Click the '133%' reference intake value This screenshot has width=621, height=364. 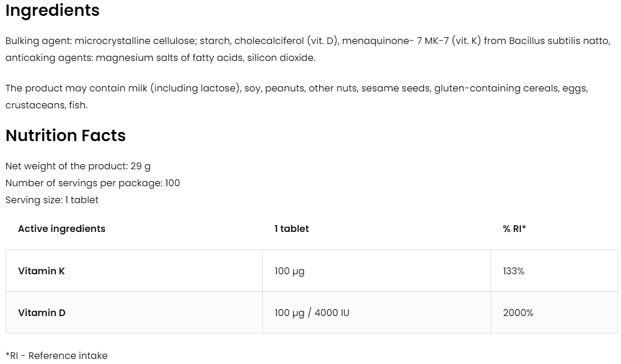coord(514,271)
